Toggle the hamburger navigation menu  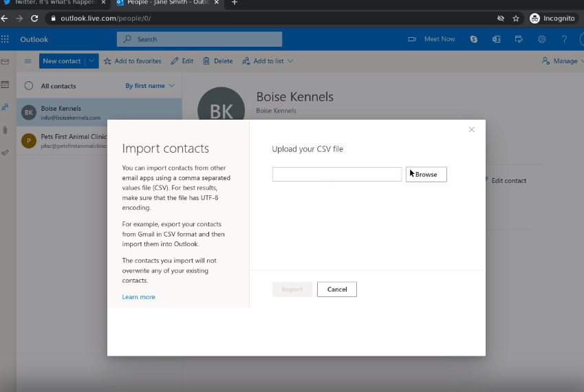28,61
